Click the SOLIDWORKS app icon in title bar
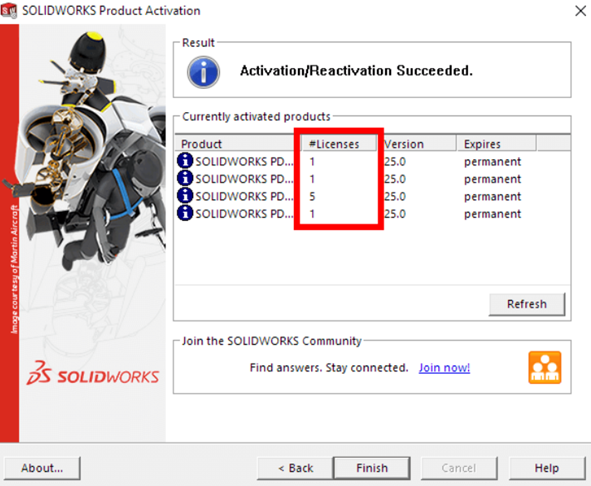 pyautogui.click(x=9, y=11)
